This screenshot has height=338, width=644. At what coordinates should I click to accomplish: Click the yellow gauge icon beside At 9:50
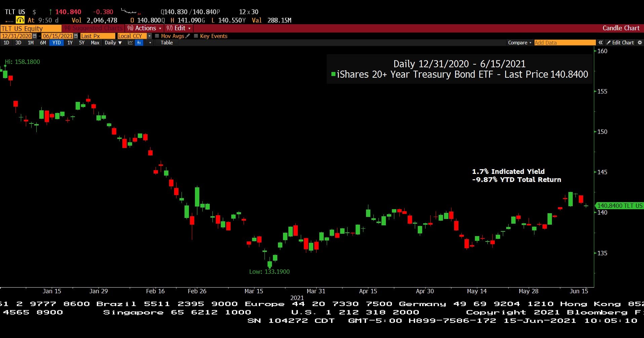point(20,20)
